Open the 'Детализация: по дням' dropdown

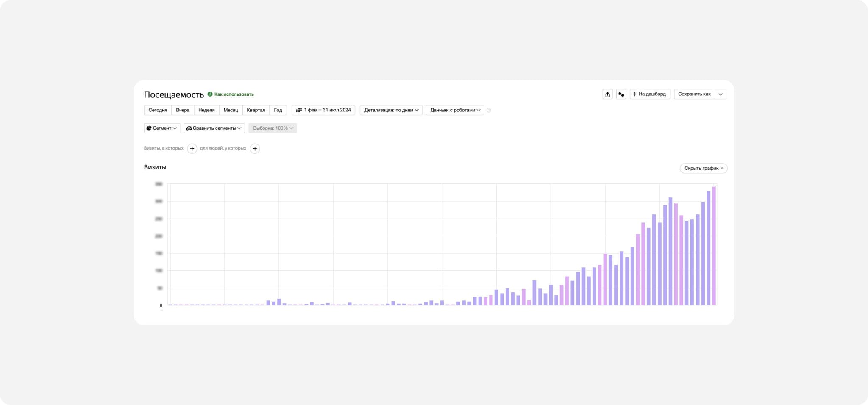391,110
